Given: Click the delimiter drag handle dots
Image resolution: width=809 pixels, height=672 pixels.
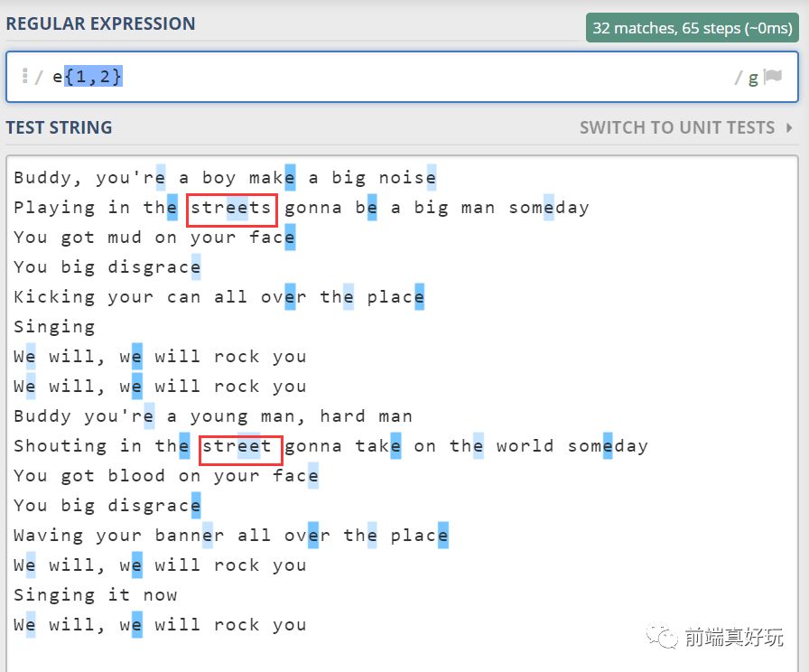Looking at the screenshot, I should click(x=24, y=76).
